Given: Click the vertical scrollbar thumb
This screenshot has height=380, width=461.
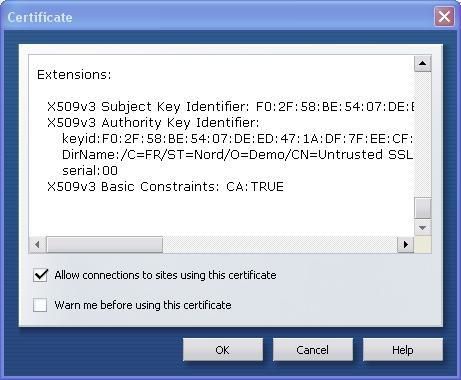Looking at the screenshot, I should click(422, 208).
